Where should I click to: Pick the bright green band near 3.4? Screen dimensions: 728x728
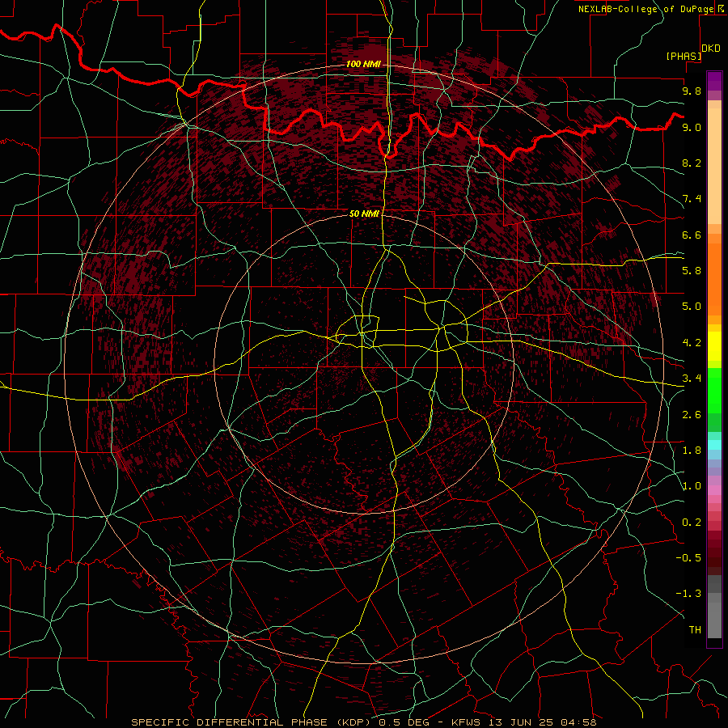pos(714,390)
